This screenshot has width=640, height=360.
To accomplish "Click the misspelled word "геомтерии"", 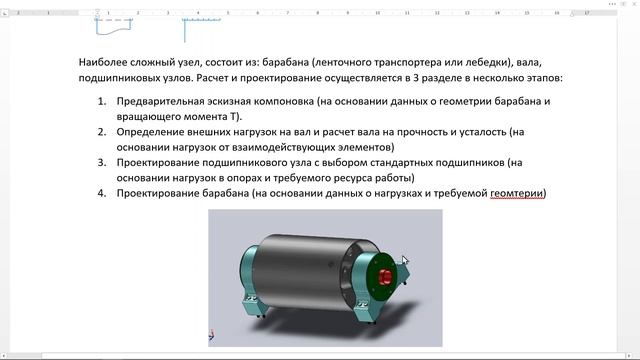I will coord(517,193).
